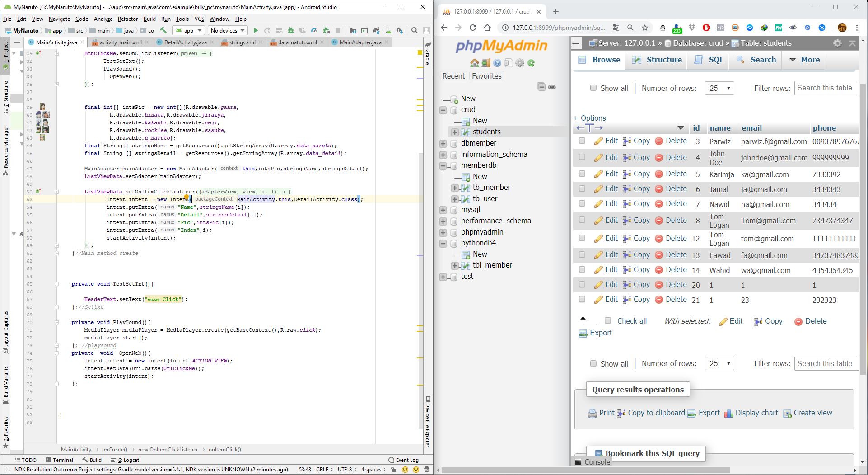Screen dimensions: 868x475
Task: Switch to strings.xml editor tab
Action: (x=242, y=42)
